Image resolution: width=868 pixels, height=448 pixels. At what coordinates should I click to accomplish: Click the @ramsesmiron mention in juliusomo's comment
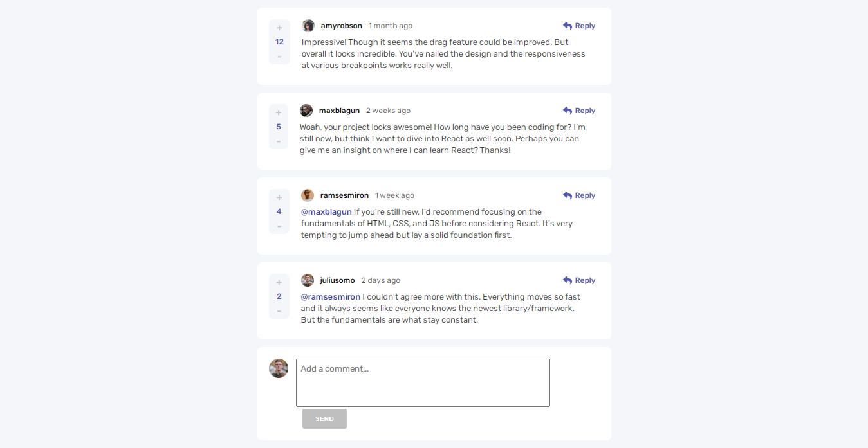click(330, 296)
